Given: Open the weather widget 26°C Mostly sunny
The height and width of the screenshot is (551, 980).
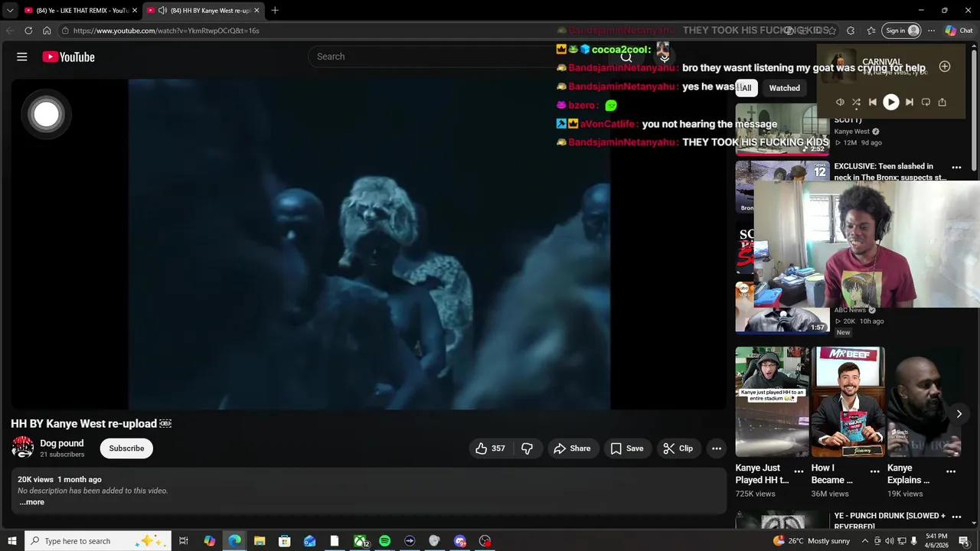Looking at the screenshot, I should (812, 541).
